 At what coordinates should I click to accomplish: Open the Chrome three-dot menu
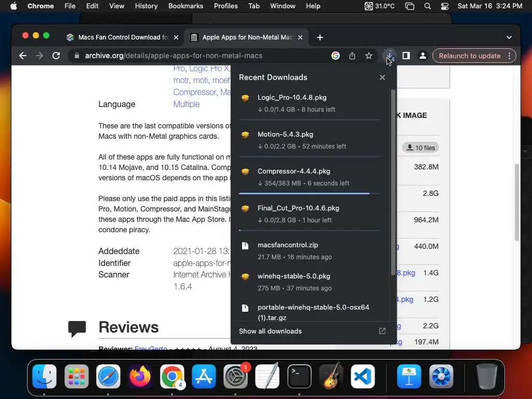(509, 56)
